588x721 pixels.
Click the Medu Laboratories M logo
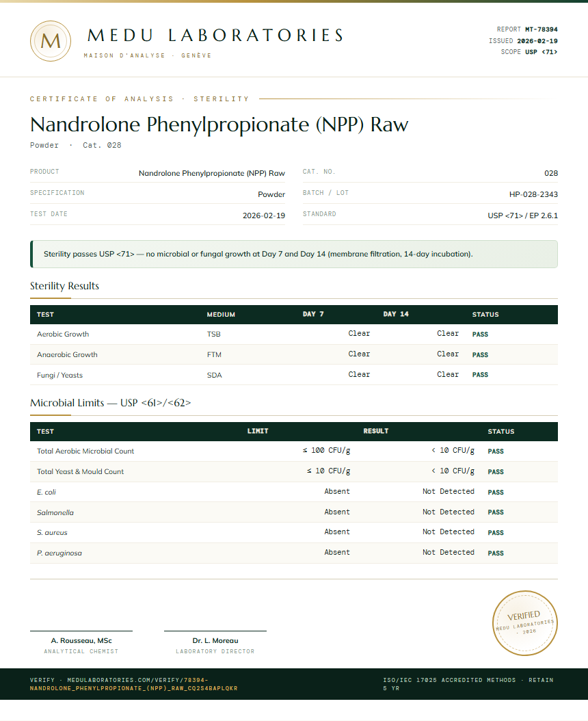pos(51,41)
